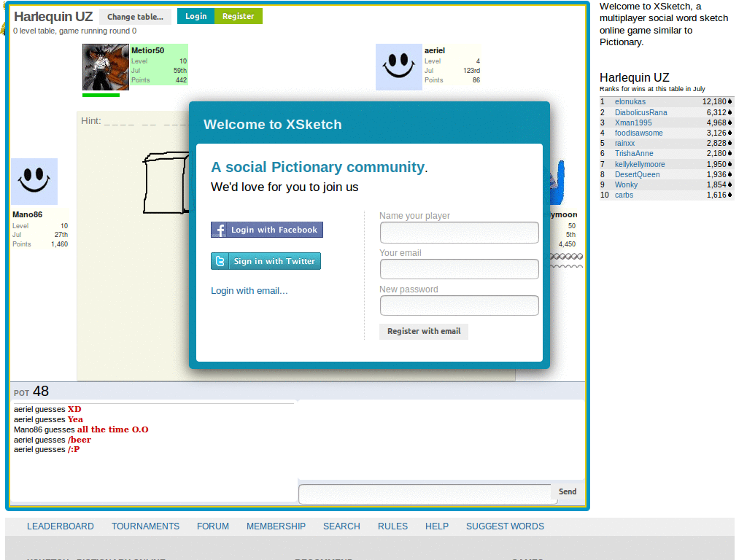Screen dimensions: 747x560
Task: Click the Facebook logo on login button
Action: click(219, 230)
